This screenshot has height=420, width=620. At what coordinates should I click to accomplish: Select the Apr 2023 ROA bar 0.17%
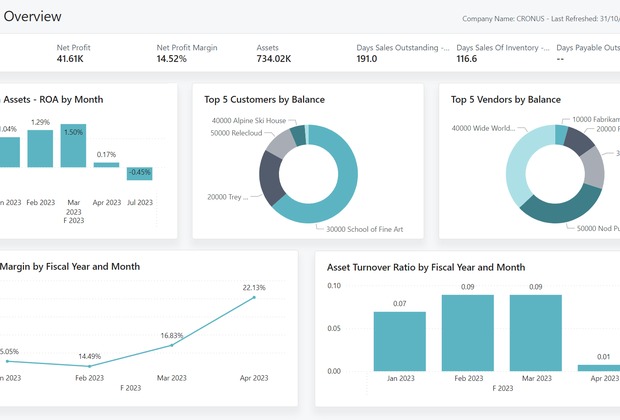tap(106, 165)
